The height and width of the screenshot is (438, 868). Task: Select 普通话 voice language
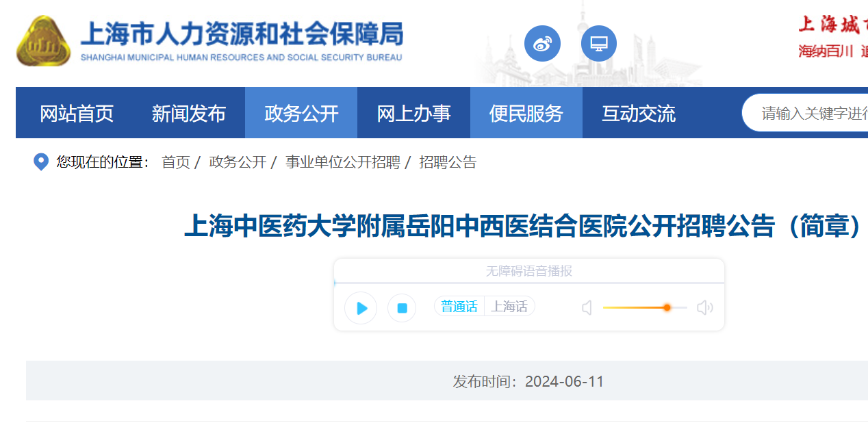pyautogui.click(x=459, y=307)
